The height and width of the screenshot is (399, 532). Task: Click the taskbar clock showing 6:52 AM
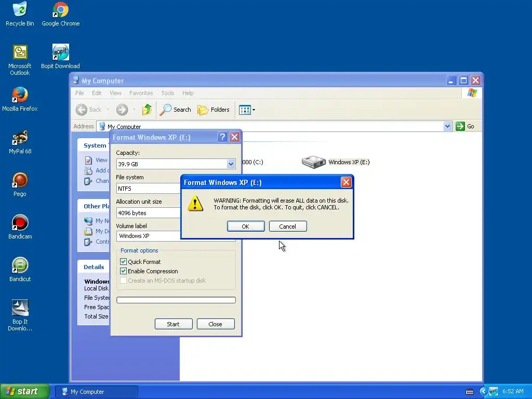click(513, 392)
